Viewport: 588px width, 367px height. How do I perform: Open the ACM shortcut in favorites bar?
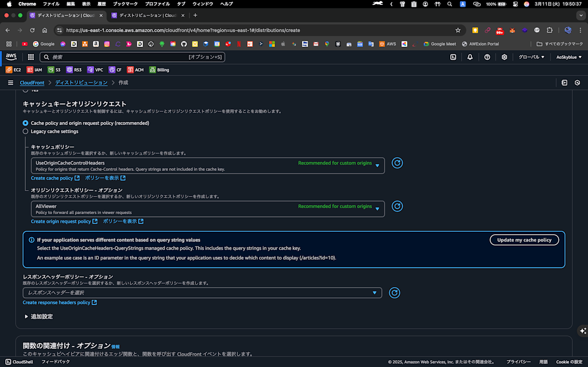pyautogui.click(x=136, y=70)
